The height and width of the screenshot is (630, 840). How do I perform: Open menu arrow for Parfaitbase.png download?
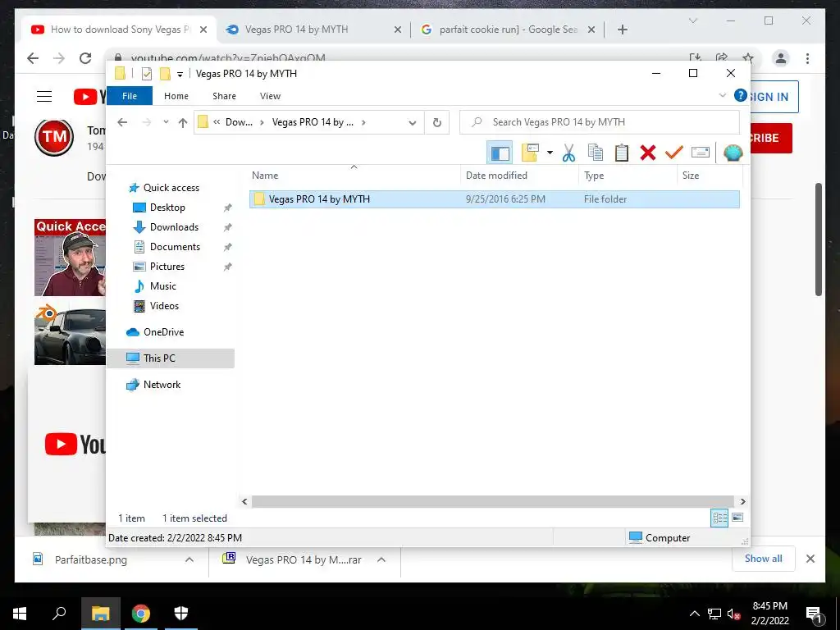(189, 559)
